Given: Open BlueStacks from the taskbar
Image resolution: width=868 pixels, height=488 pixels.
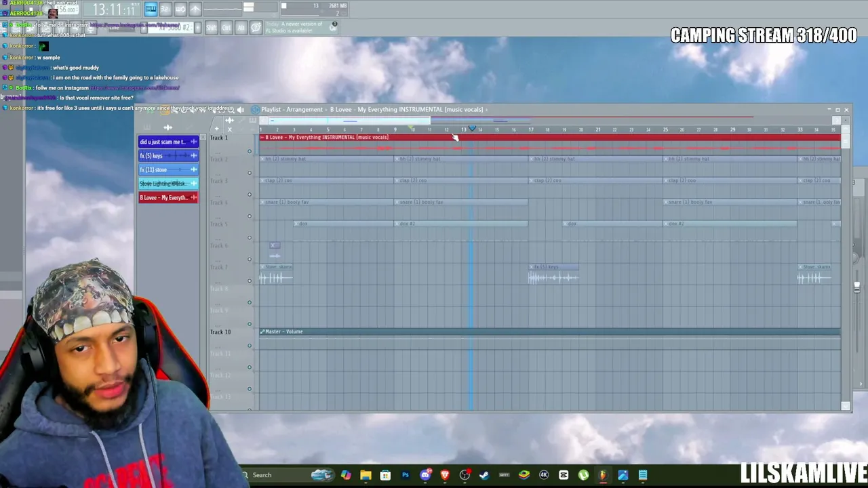Looking at the screenshot, I should pos(524,475).
